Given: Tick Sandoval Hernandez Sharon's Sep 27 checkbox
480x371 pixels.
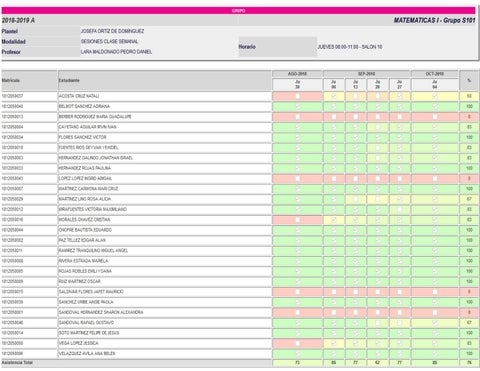Looking at the screenshot, I should tap(400, 312).
